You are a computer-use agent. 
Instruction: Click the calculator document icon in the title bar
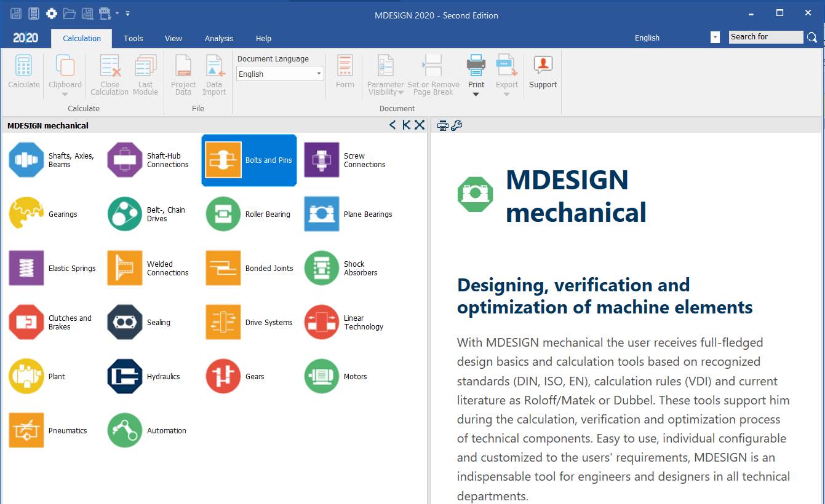click(34, 13)
